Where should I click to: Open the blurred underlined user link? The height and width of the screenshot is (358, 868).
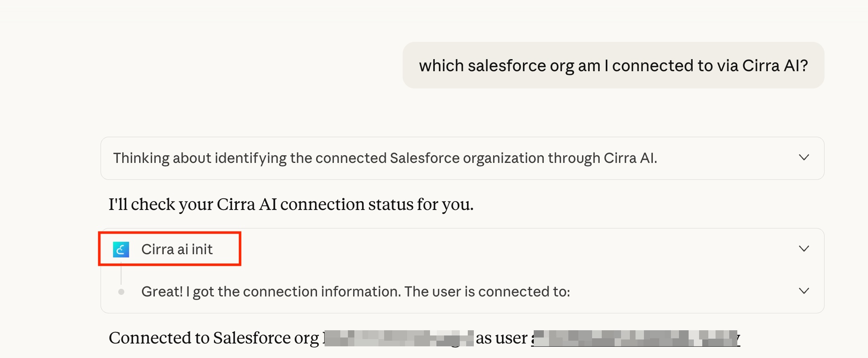[x=636, y=338]
